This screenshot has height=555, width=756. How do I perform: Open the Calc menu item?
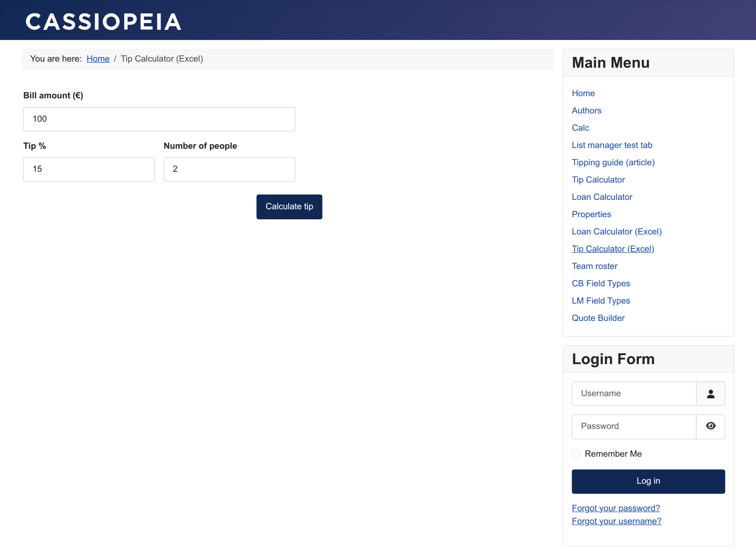point(580,128)
